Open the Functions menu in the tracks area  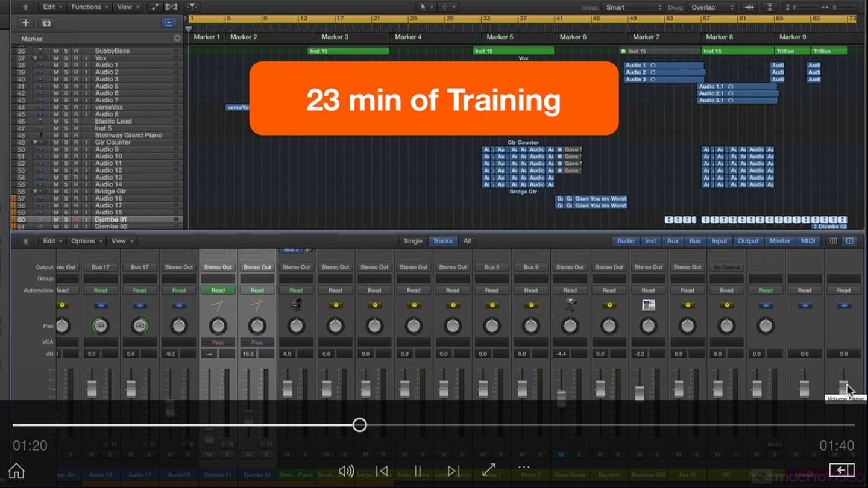tap(89, 7)
